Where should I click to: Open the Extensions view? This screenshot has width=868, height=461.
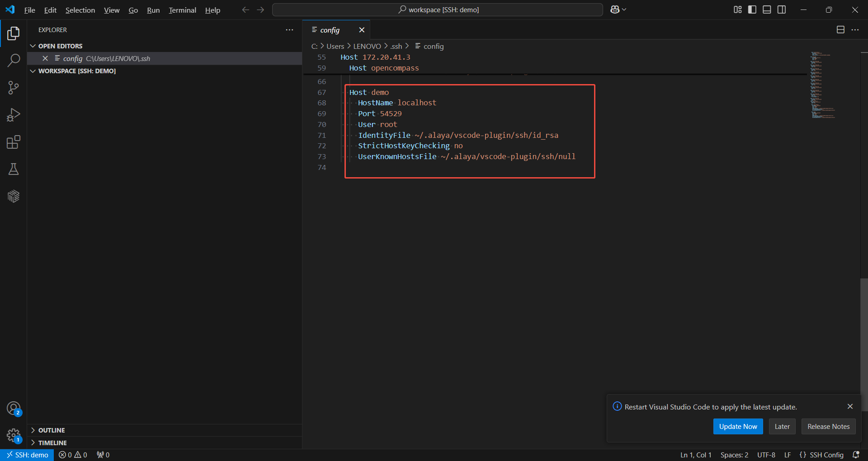tap(14, 142)
